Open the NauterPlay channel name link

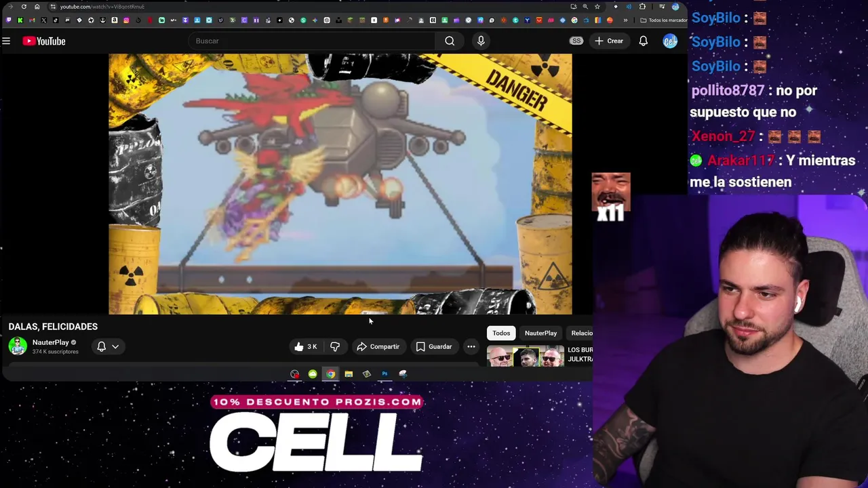(51, 342)
